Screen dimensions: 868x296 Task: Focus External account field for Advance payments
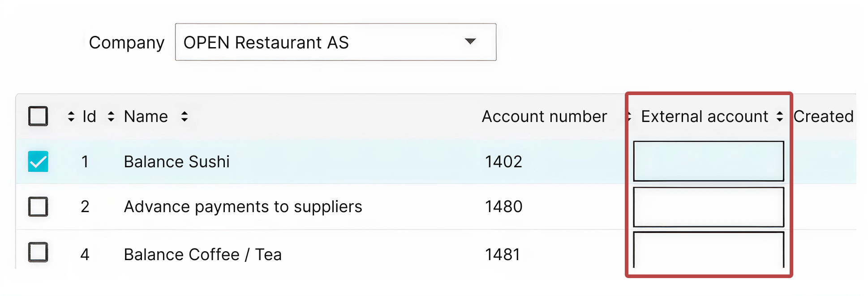coord(708,207)
